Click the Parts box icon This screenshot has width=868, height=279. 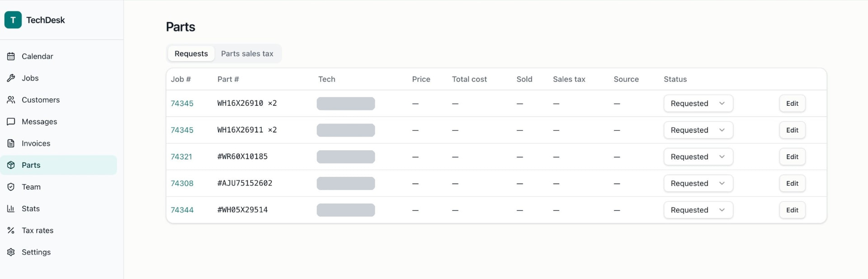click(11, 165)
